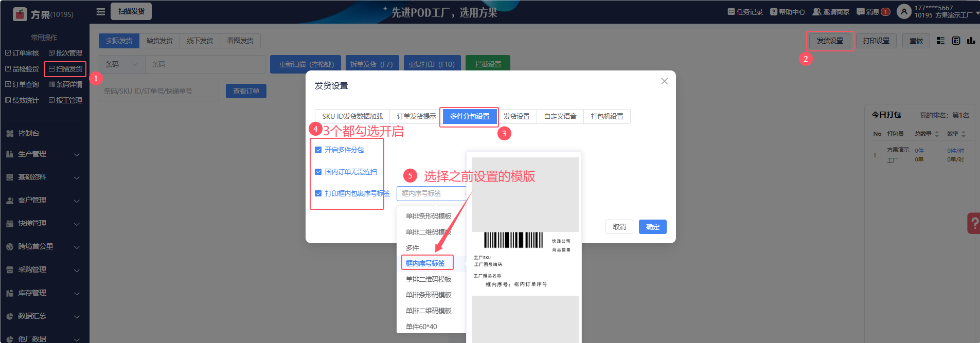Expand 基础资料 menu
This screenshot has height=343, width=980.
coord(44,177)
